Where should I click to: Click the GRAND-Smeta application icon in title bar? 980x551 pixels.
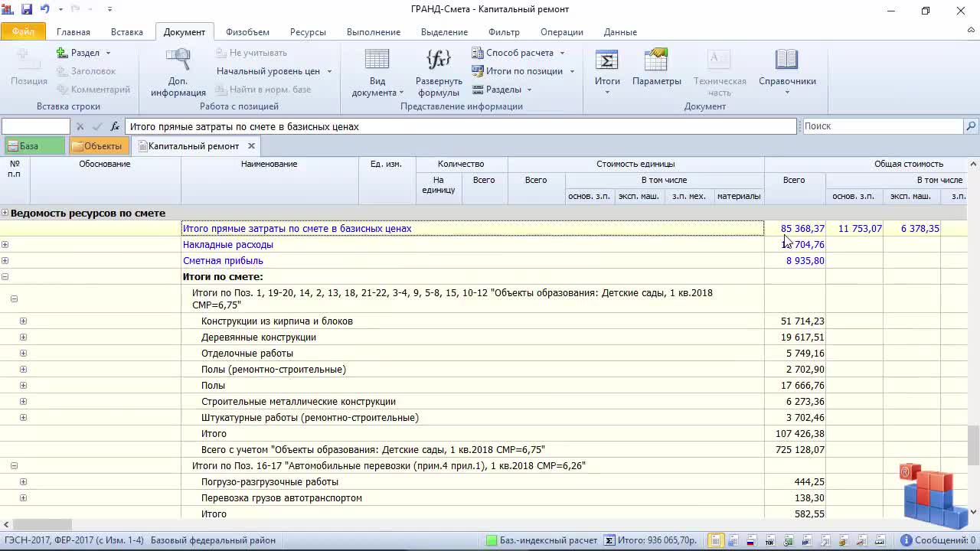9,10
